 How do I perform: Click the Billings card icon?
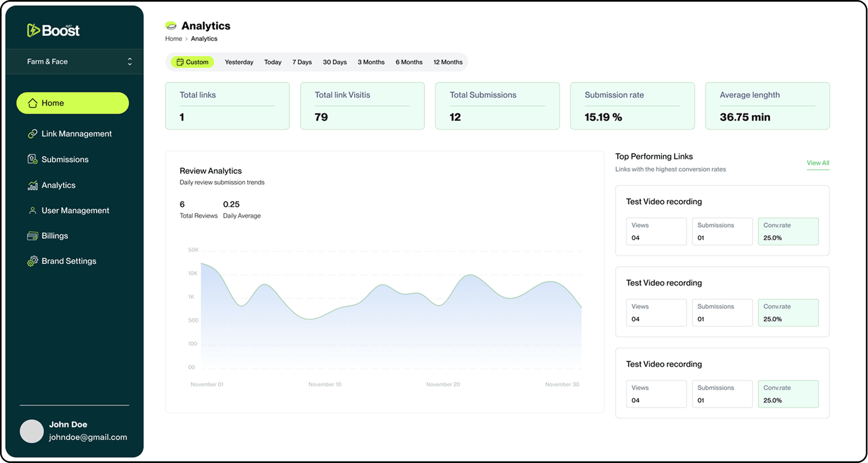click(x=33, y=236)
